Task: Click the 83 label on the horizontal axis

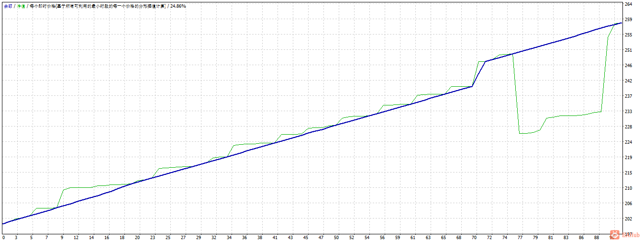Action: (x=566, y=238)
